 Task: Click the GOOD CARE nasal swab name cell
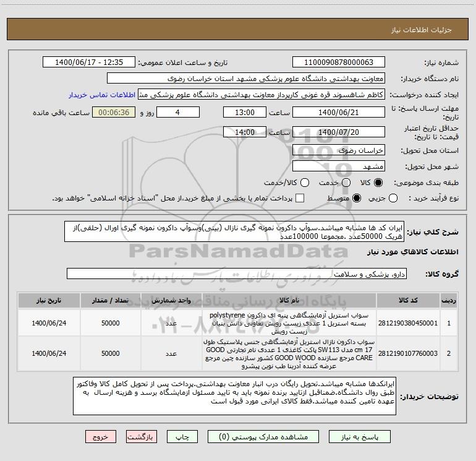pos(289,354)
